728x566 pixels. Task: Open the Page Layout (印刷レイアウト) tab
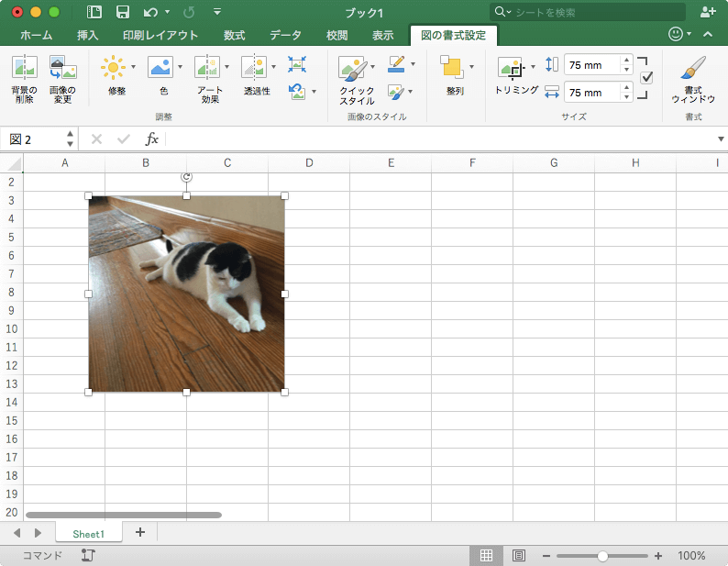click(160, 35)
